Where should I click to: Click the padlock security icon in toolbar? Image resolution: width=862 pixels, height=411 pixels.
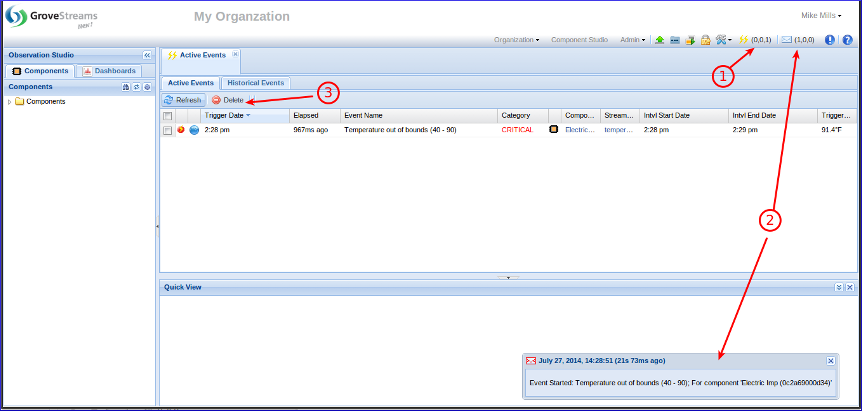click(705, 40)
